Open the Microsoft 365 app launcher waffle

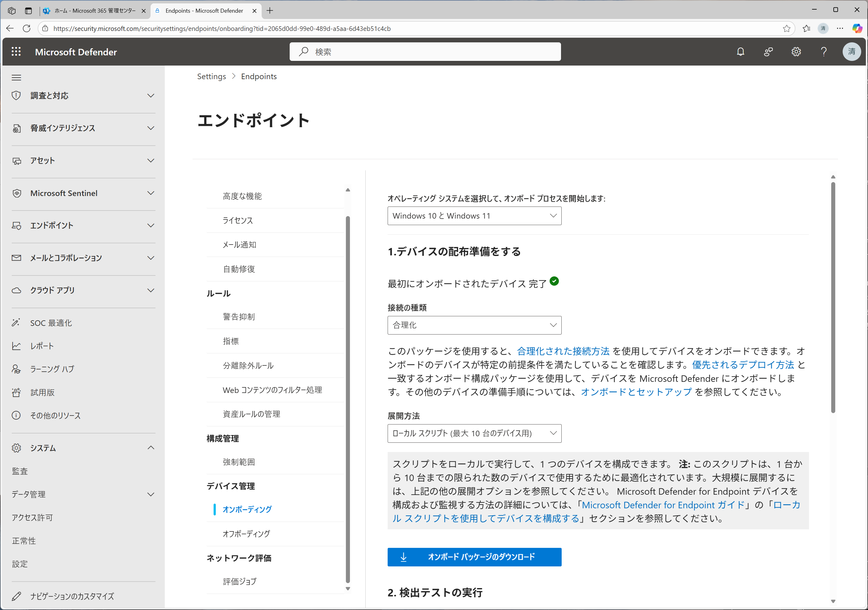coord(16,52)
